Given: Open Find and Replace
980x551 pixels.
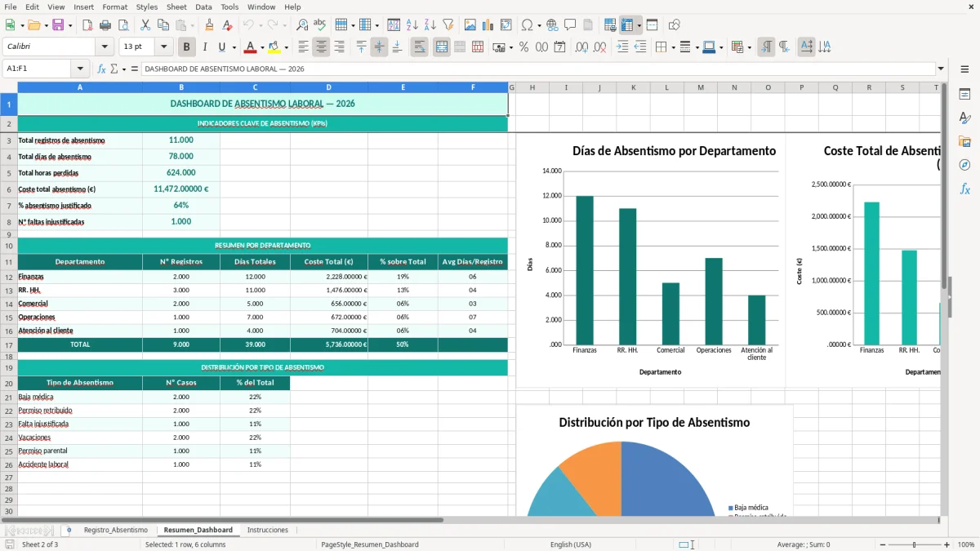Looking at the screenshot, I should pyautogui.click(x=302, y=25).
